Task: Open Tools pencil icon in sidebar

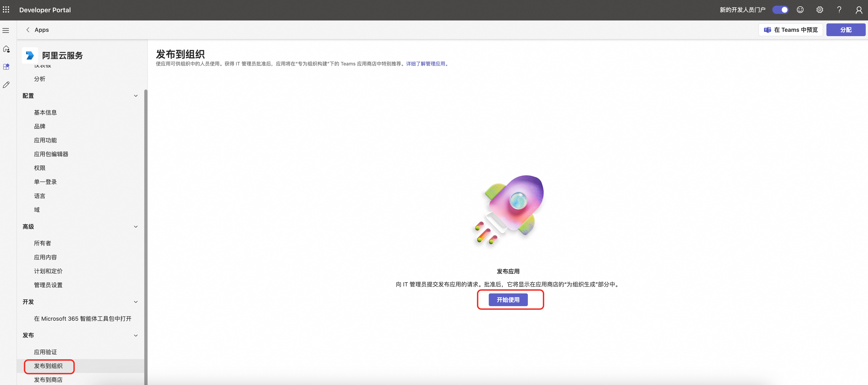Action: [x=6, y=85]
